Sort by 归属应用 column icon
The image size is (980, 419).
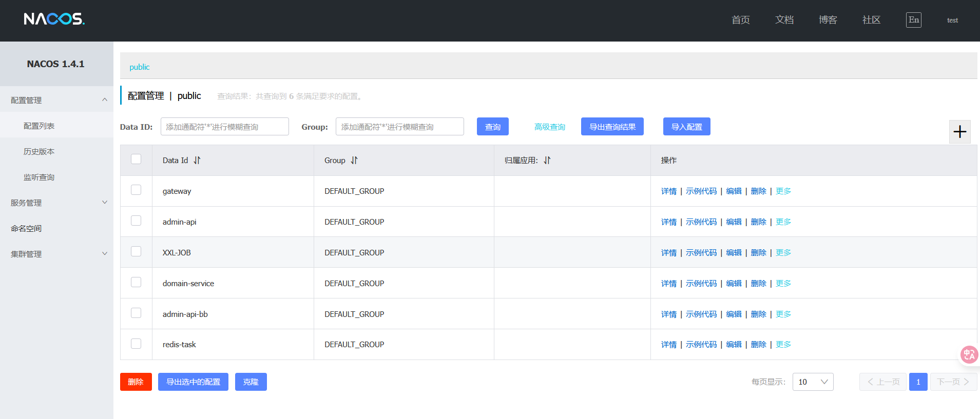(x=547, y=161)
